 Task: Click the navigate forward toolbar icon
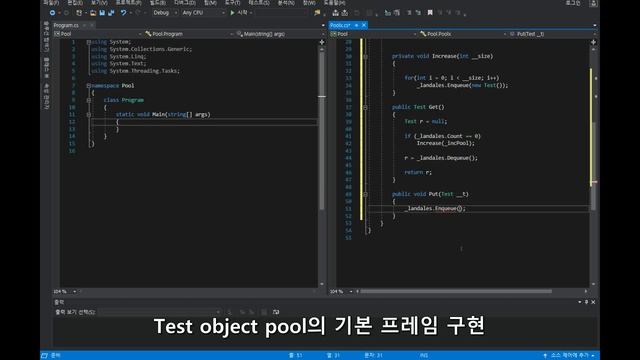pyautogui.click(x=67, y=13)
